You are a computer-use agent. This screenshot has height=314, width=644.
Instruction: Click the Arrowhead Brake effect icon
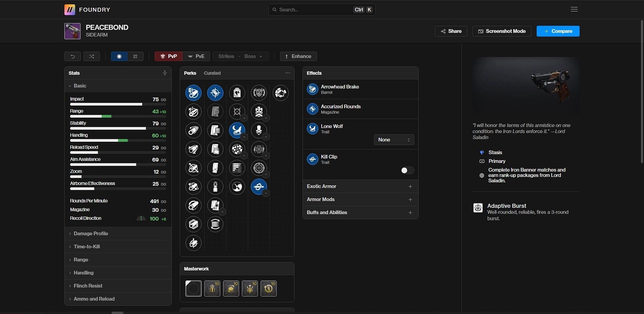312,89
